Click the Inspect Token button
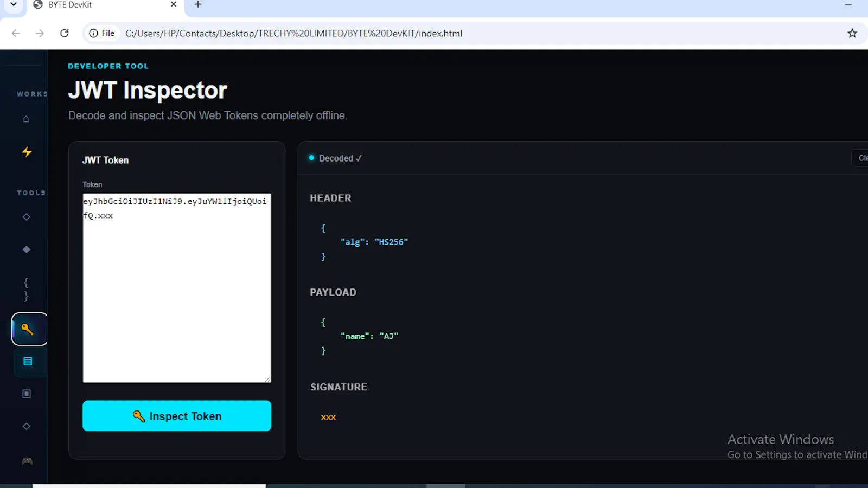 177,416
